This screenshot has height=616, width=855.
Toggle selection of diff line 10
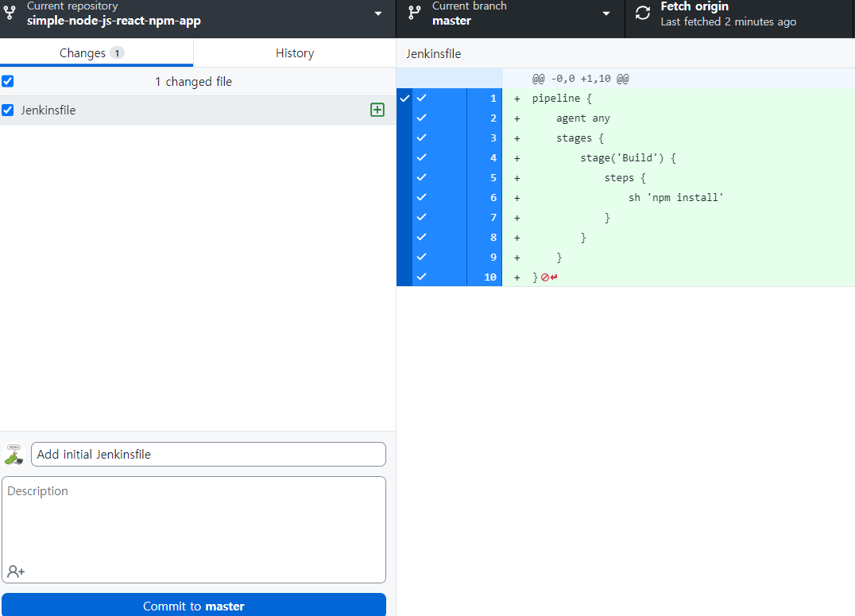click(457, 277)
